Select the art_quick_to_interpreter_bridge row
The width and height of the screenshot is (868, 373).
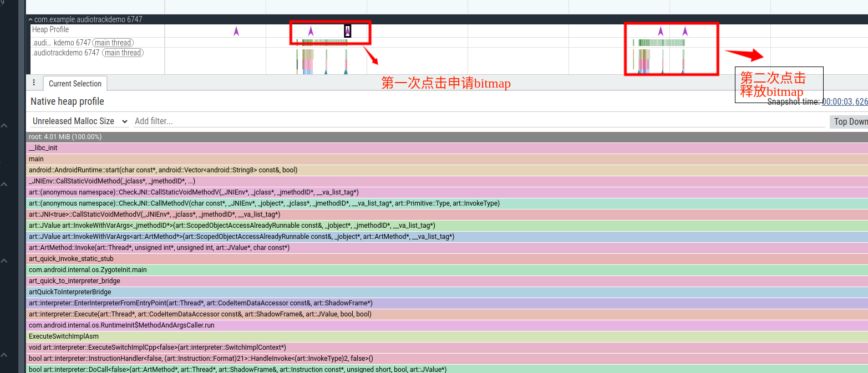point(447,281)
